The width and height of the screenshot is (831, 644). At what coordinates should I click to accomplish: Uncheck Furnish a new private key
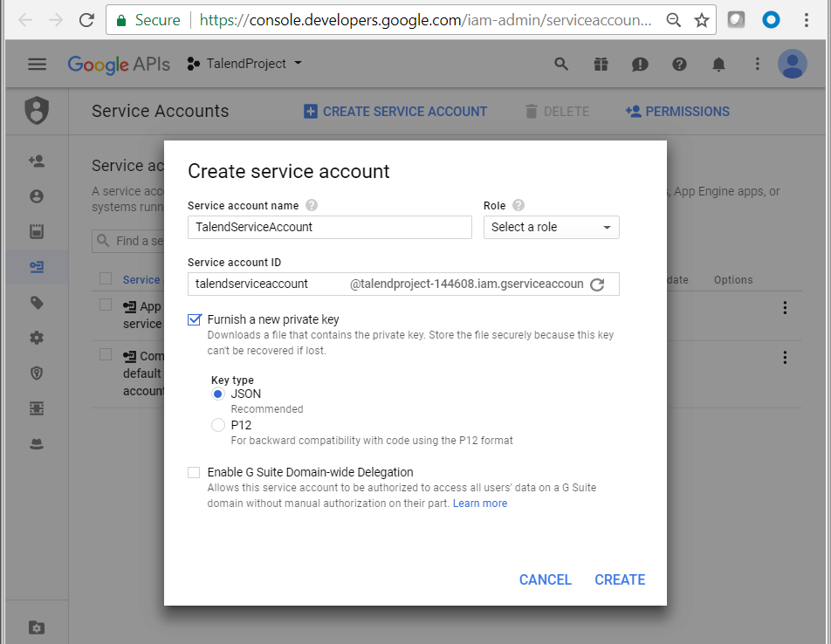coord(195,319)
